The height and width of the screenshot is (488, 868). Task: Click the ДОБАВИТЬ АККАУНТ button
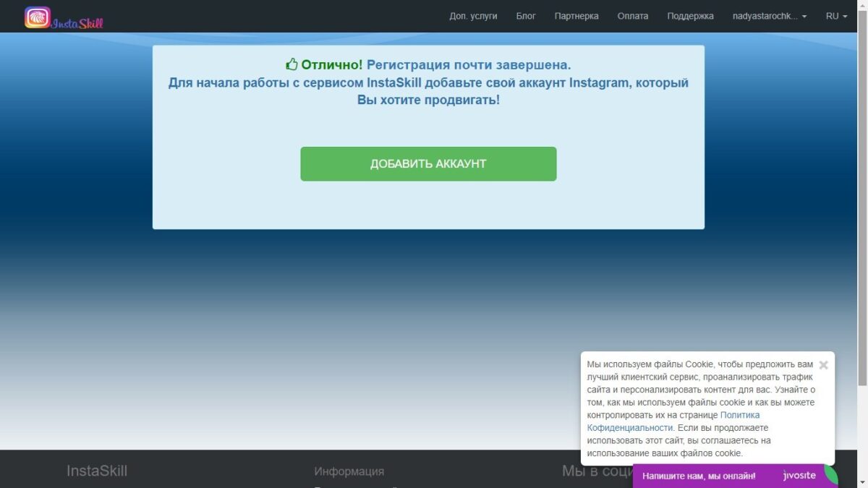coord(428,163)
